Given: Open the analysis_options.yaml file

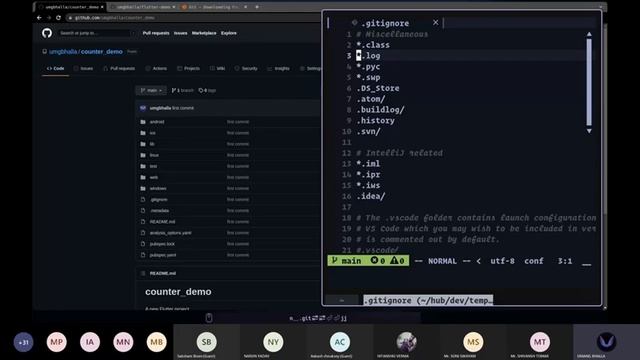Looking at the screenshot, I should tap(170, 233).
